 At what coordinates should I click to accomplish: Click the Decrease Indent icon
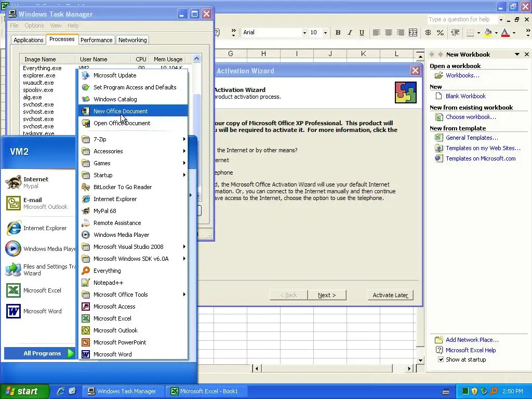(455, 33)
